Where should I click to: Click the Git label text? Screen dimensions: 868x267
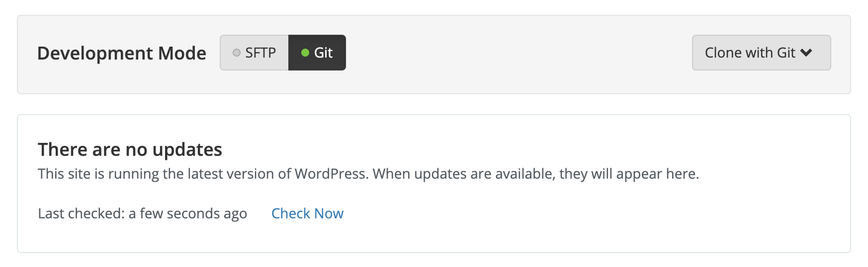[323, 53]
